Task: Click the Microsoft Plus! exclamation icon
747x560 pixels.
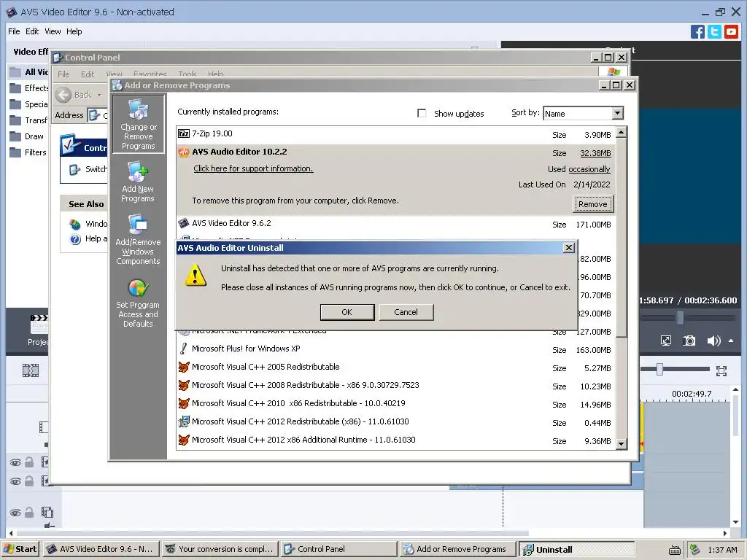Action: point(183,349)
